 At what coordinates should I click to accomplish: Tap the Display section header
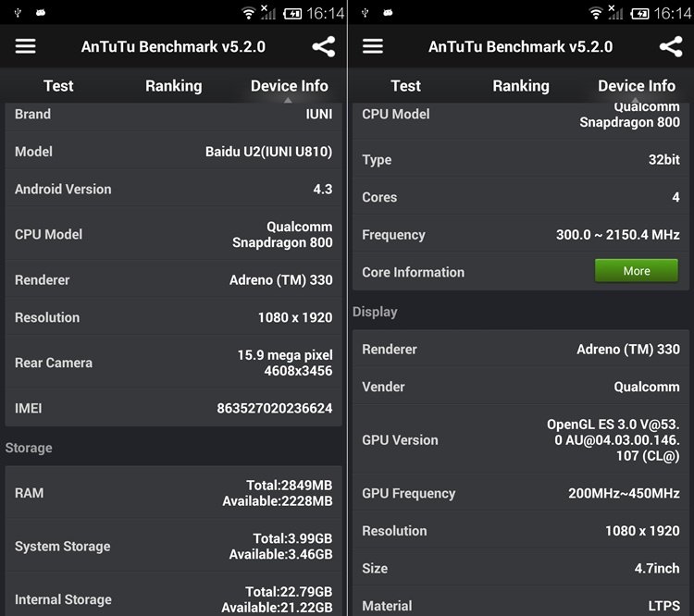pos(375,312)
